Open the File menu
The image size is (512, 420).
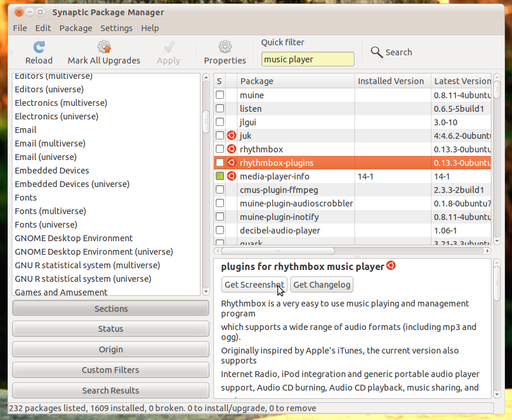click(x=20, y=28)
